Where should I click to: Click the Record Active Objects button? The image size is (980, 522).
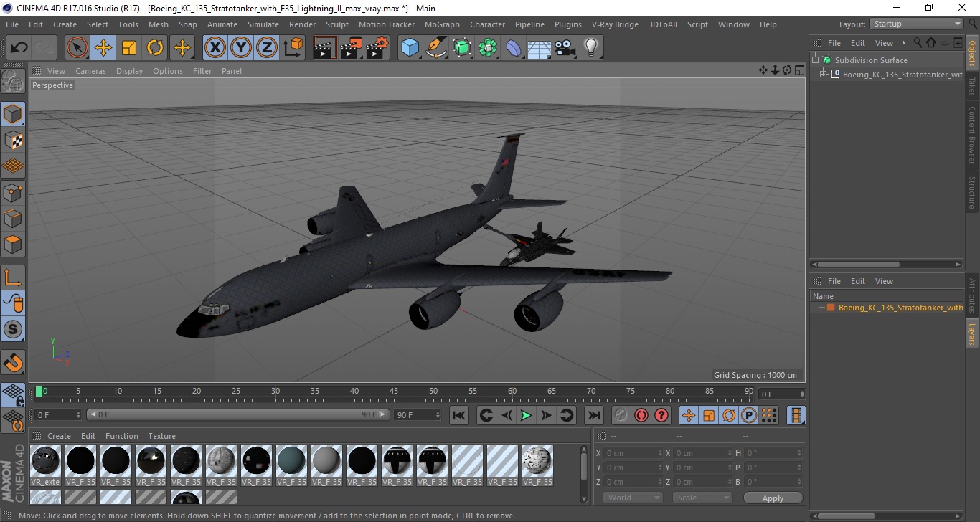point(621,415)
